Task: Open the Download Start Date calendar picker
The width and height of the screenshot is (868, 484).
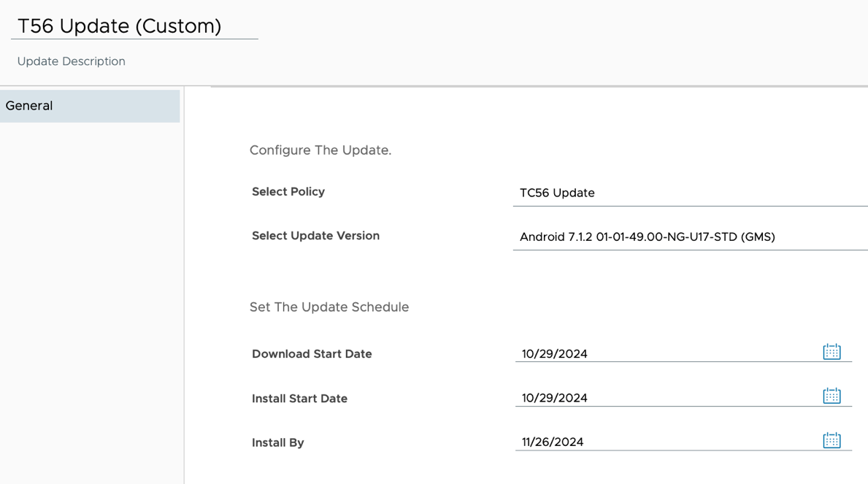Action: (831, 352)
